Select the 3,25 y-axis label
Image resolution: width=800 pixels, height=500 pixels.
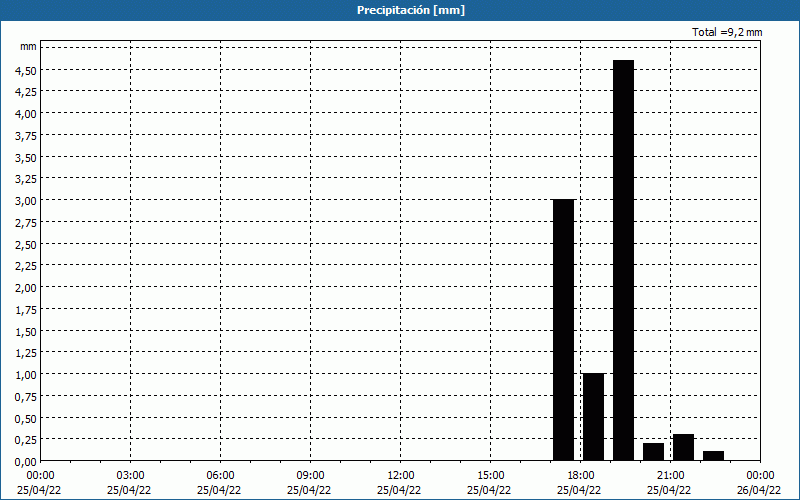point(26,179)
